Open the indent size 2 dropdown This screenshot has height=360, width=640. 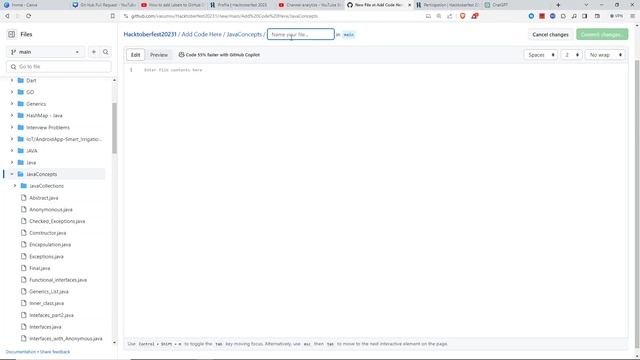pyautogui.click(x=571, y=55)
